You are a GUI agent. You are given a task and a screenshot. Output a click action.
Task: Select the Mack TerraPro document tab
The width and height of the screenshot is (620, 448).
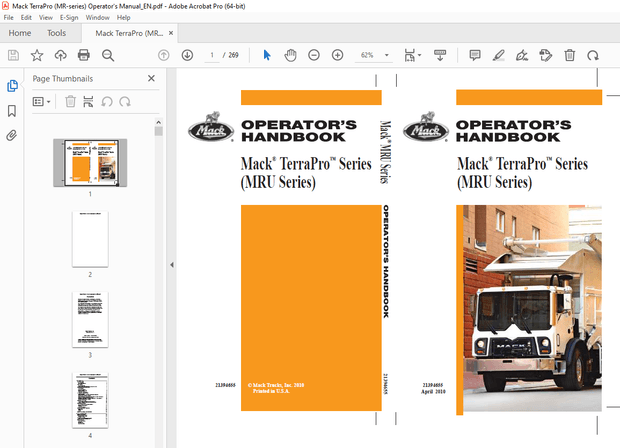[129, 33]
